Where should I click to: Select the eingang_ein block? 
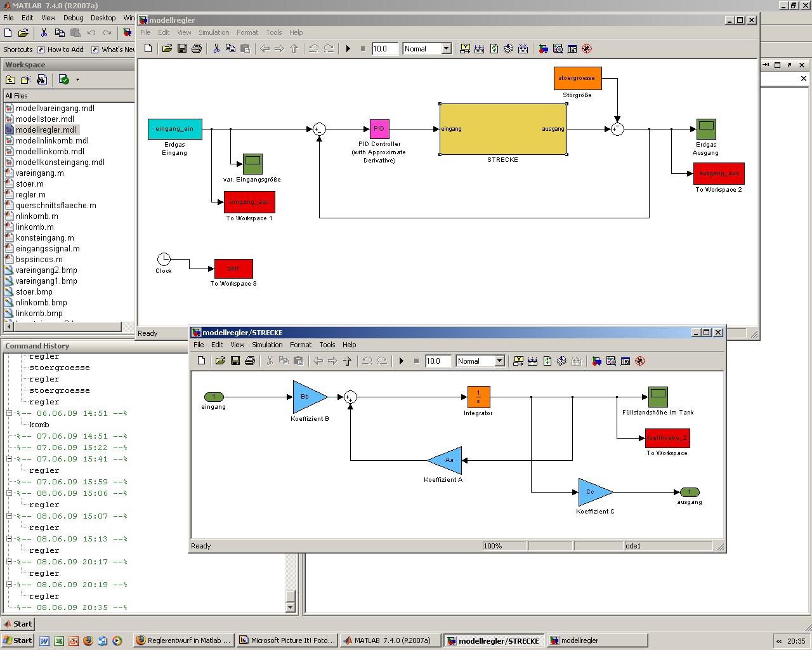[174, 129]
